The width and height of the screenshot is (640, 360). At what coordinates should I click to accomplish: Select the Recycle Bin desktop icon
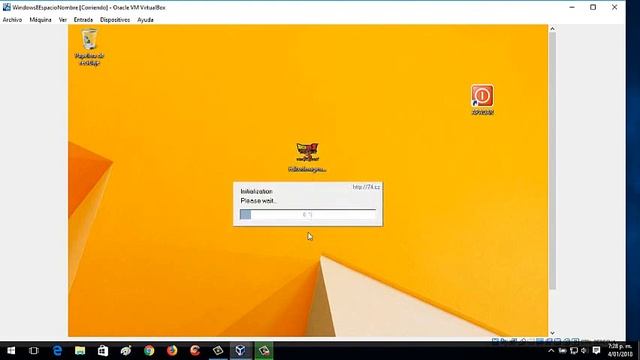coord(89,47)
